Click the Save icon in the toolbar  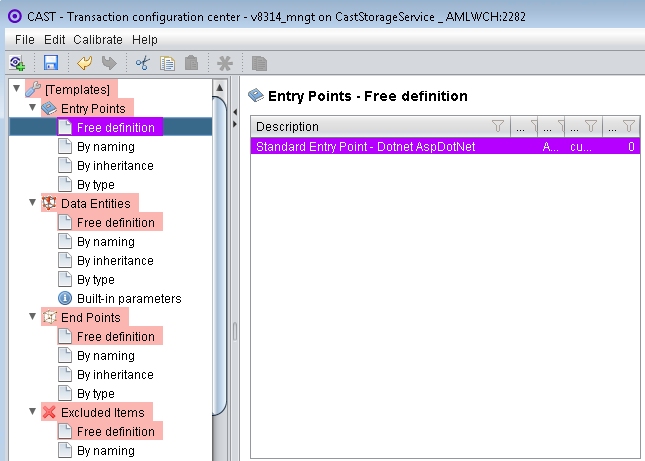(x=50, y=63)
